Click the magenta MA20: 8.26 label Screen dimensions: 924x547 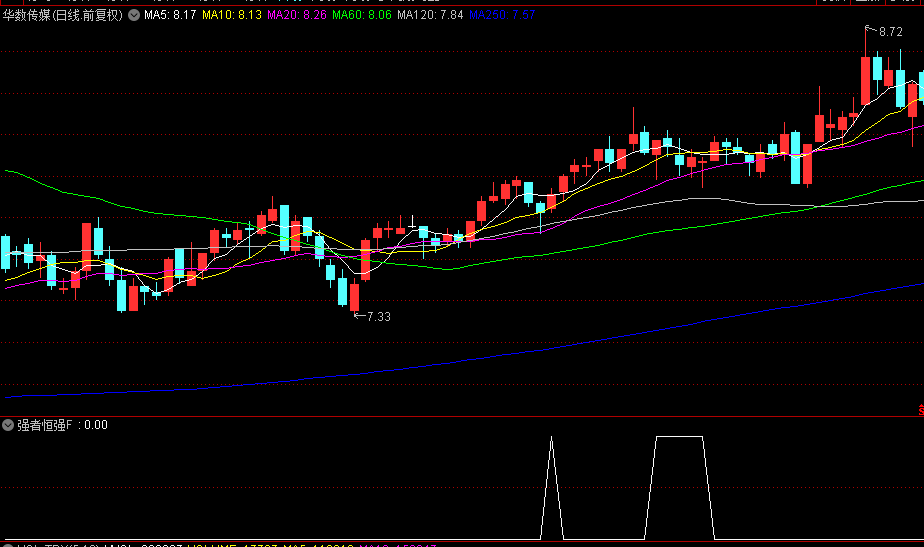(296, 15)
